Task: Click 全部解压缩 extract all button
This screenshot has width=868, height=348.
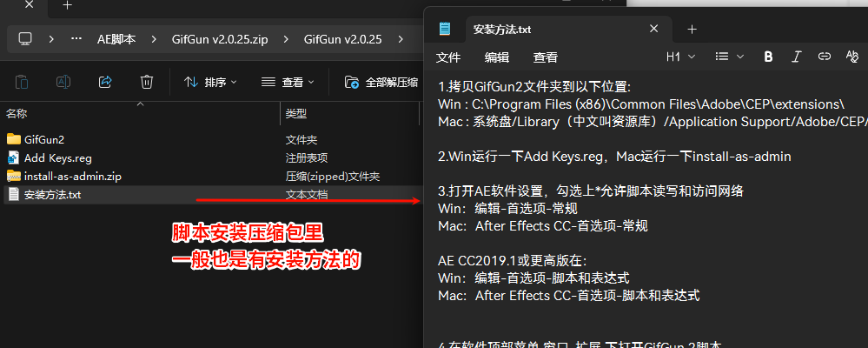Action: (x=382, y=82)
